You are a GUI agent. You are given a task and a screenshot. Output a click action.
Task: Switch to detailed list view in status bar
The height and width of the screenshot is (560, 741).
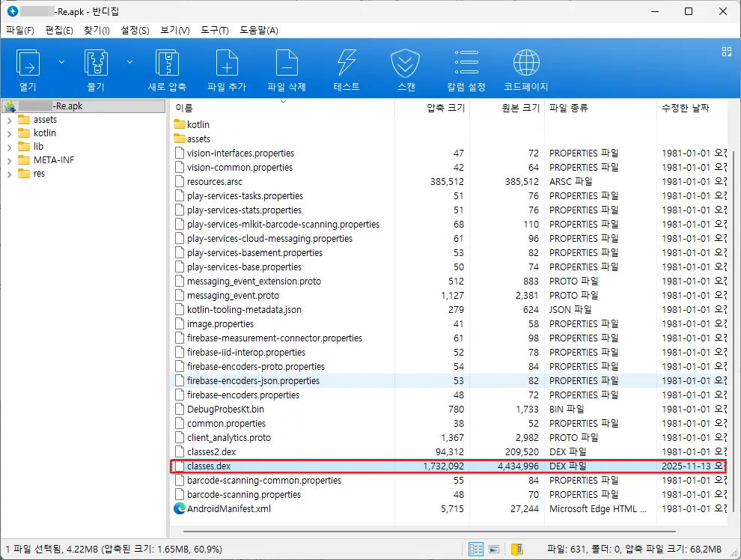click(x=476, y=549)
